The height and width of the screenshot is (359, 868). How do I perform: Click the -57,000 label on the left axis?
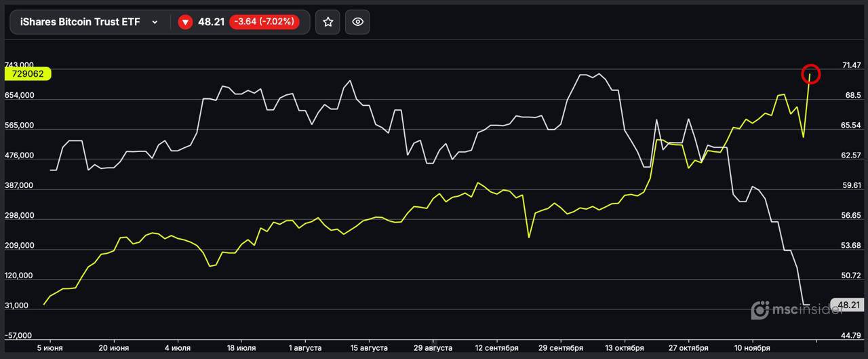tap(20, 335)
